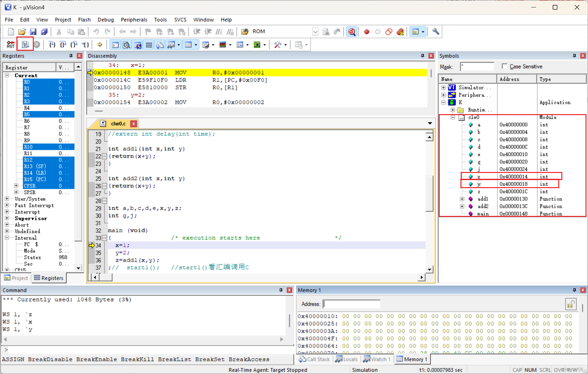This screenshot has width=588, height=374.
Task: Open the SVCS menu
Action: pos(180,19)
